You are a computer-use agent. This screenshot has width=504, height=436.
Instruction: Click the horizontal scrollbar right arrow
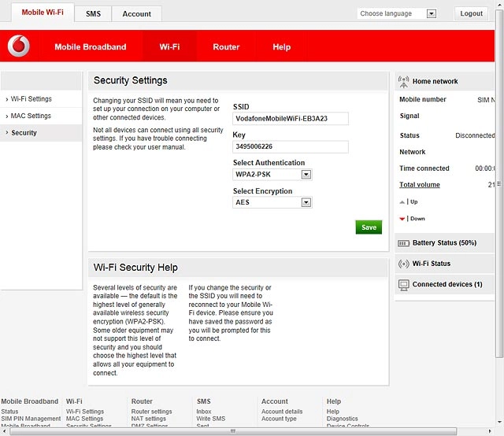pyautogui.click(x=490, y=431)
